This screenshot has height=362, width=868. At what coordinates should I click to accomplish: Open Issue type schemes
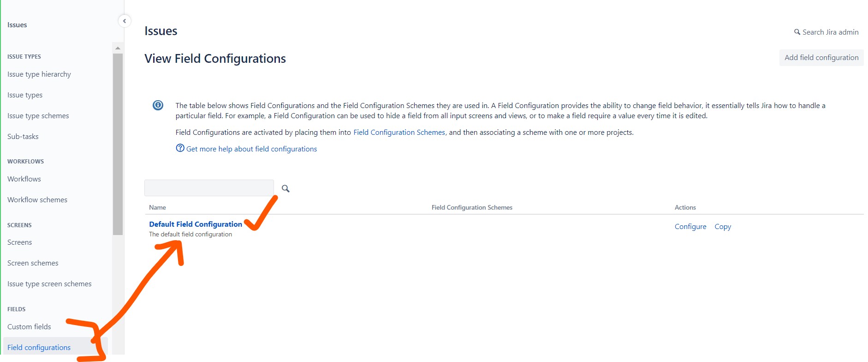[x=38, y=116]
